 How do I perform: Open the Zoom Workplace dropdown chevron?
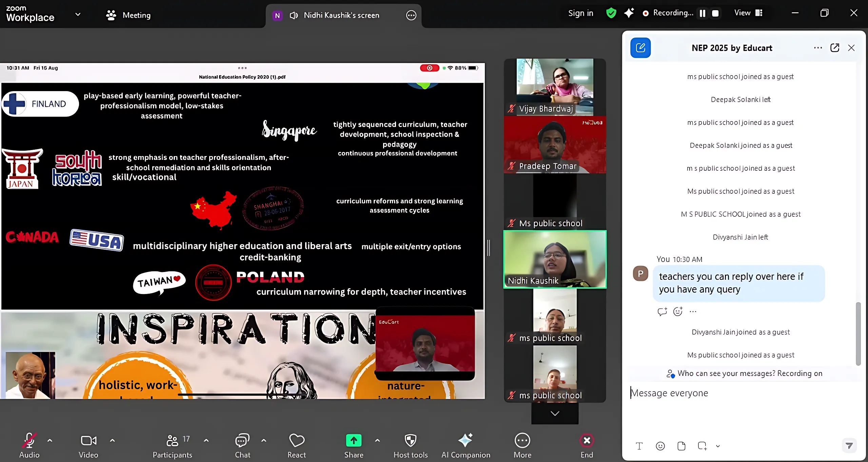click(x=78, y=14)
